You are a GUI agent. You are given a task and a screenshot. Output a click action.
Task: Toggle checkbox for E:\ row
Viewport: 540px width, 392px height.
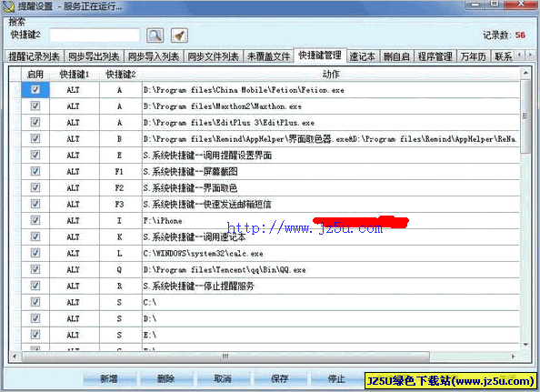35,335
